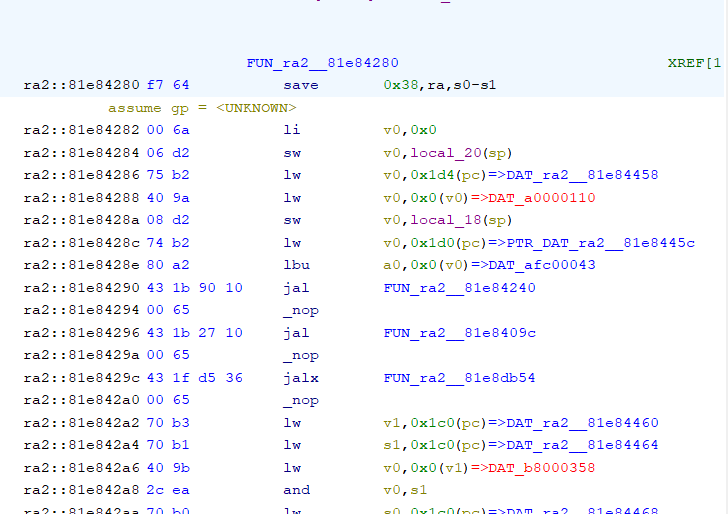Click _nop at ra2::81e8429a

coord(301,355)
